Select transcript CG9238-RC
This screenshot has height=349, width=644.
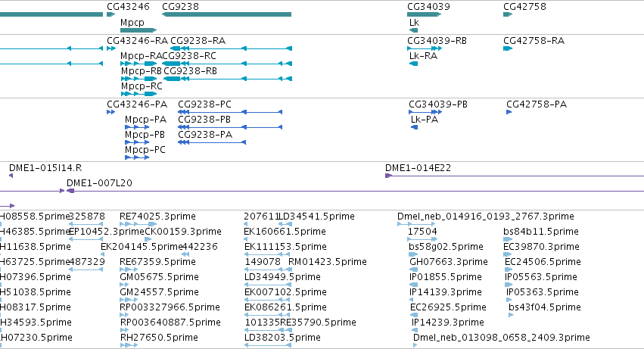188,56
